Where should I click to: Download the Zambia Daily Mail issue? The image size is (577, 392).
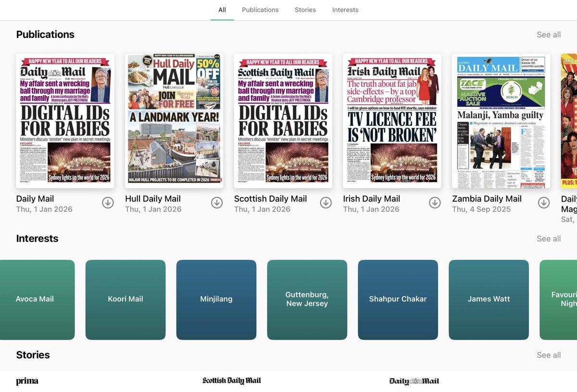544,203
